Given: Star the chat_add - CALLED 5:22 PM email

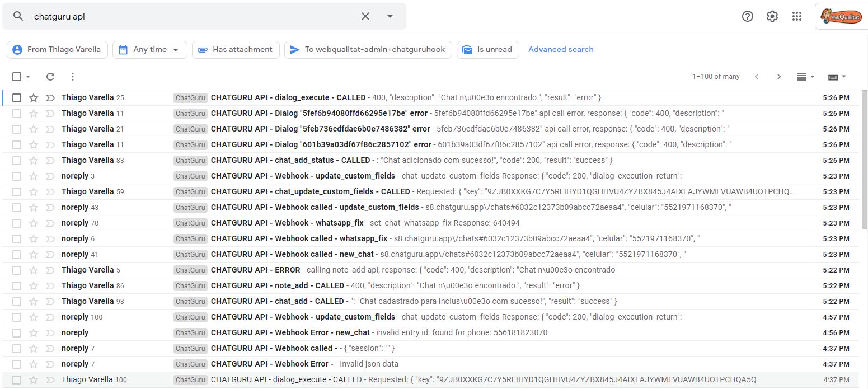Looking at the screenshot, I should (34, 302).
